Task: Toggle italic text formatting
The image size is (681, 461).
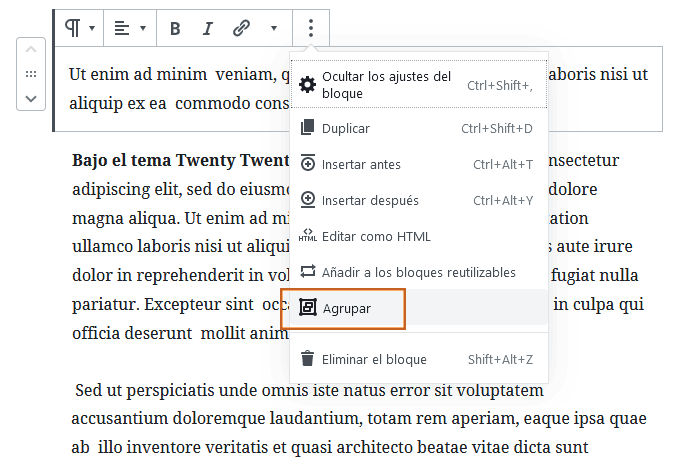Action: pyautogui.click(x=208, y=28)
